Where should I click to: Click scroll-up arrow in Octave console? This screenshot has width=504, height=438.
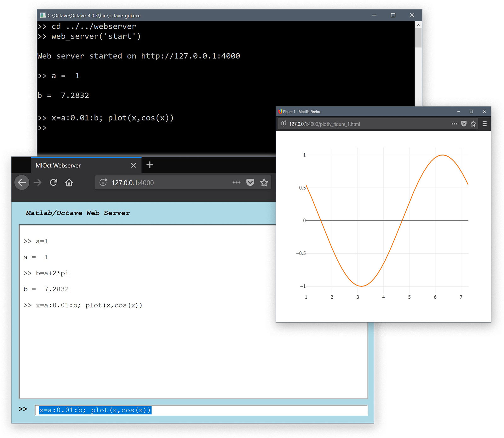tap(418, 25)
